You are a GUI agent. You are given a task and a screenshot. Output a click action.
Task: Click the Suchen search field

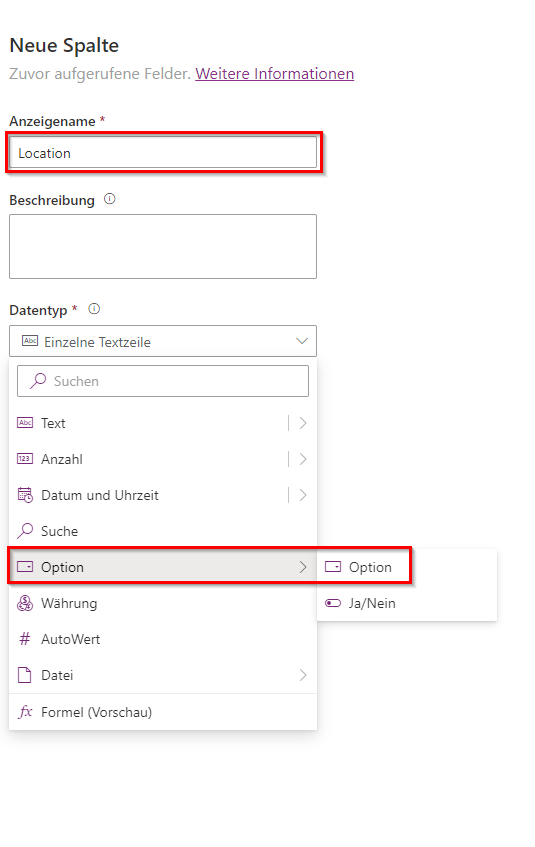click(163, 381)
